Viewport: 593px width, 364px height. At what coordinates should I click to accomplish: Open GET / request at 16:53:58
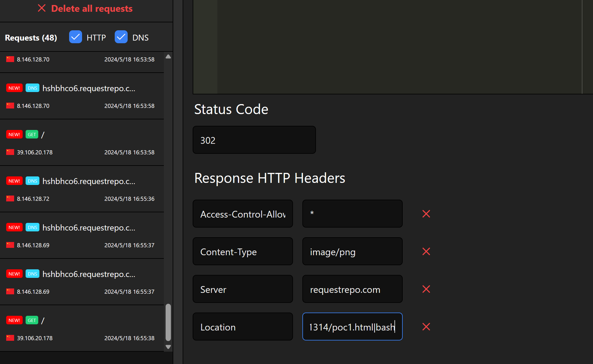pyautogui.click(x=82, y=143)
